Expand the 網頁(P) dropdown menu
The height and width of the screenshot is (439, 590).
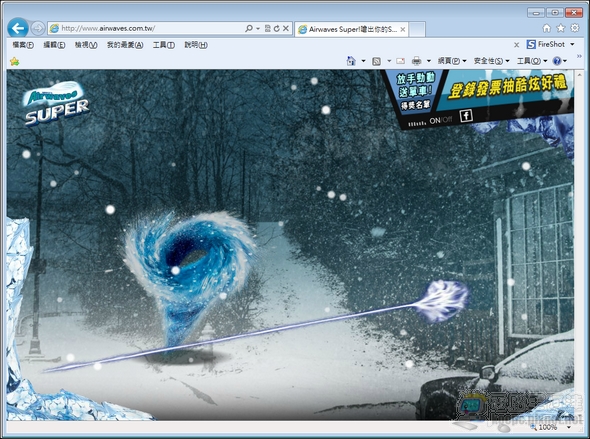452,61
